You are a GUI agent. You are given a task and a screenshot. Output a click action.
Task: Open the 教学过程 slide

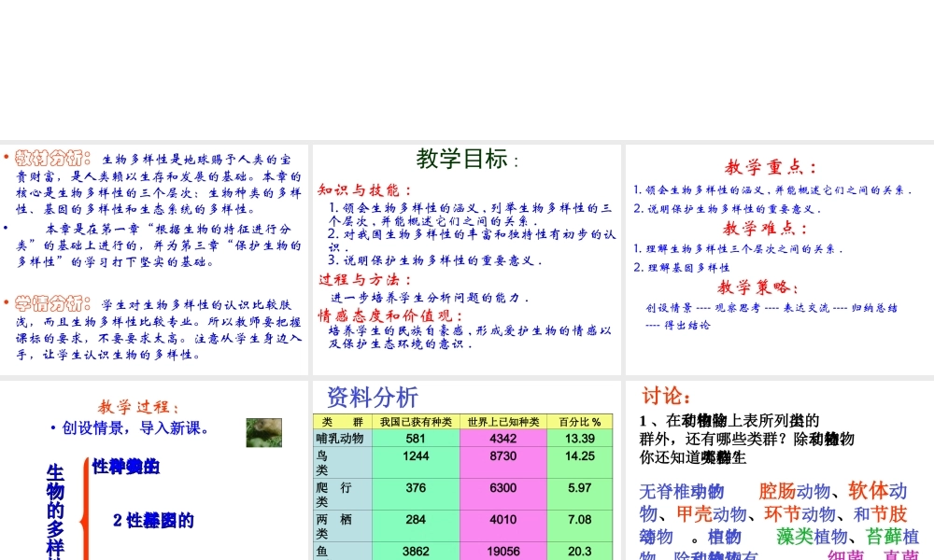(x=154, y=470)
